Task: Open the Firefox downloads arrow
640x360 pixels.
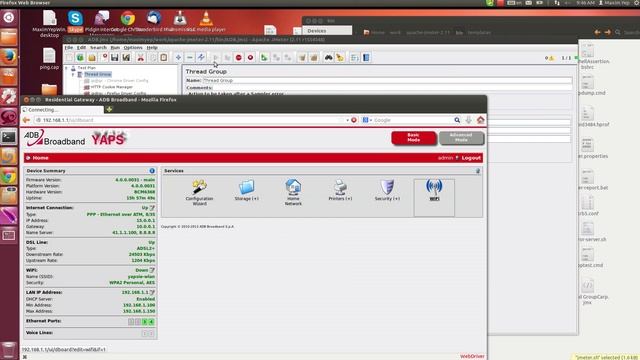Action: point(469,120)
